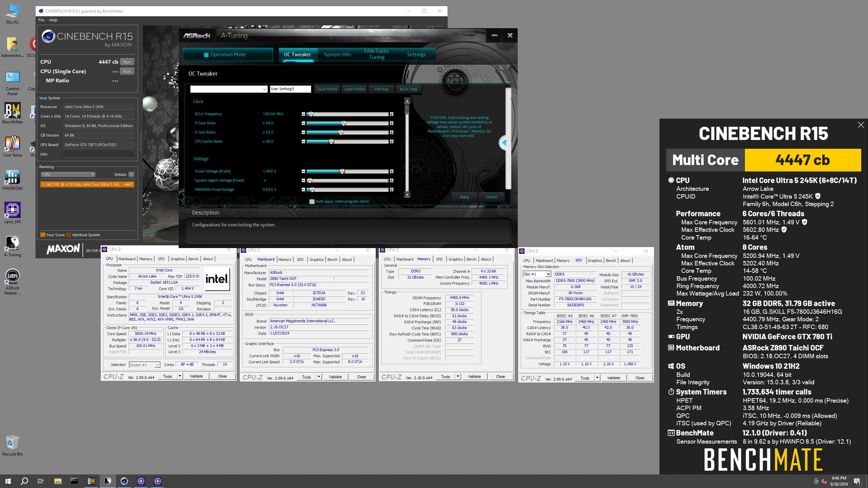This screenshot has height=488, width=868.
Task: Open Cinebench Ranking CPU dropdown
Action: point(68,175)
